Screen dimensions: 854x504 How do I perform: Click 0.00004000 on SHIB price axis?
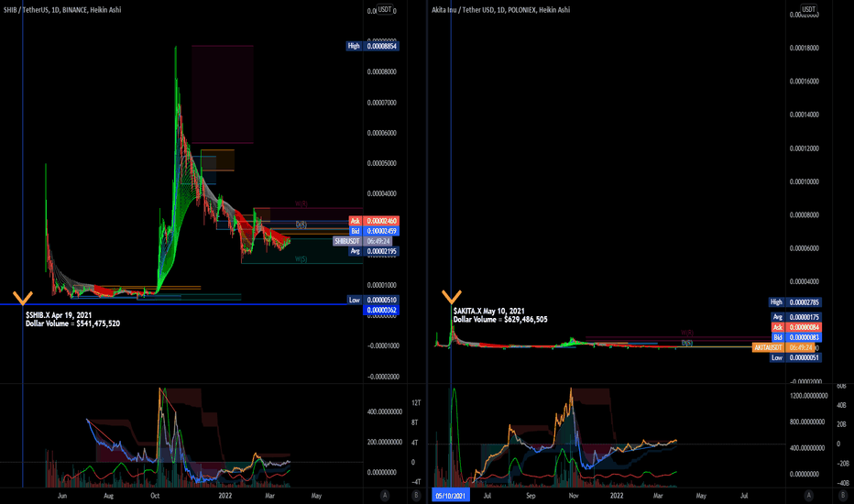click(382, 193)
